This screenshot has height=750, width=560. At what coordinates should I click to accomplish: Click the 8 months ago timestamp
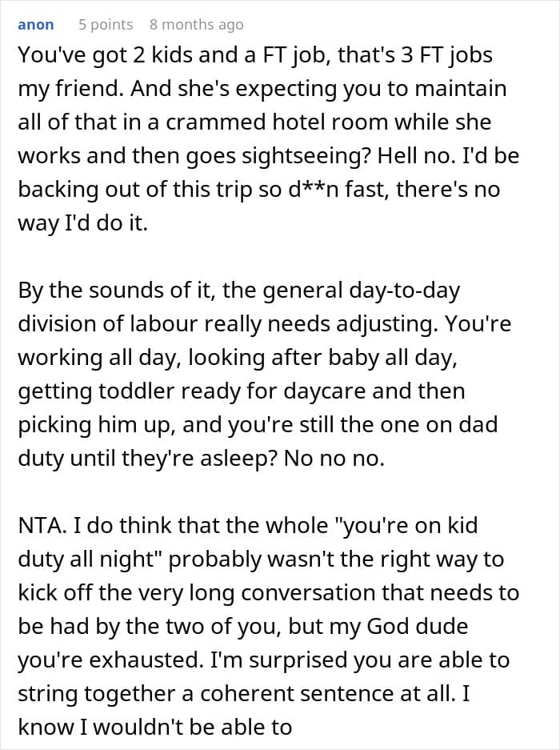[197, 24]
